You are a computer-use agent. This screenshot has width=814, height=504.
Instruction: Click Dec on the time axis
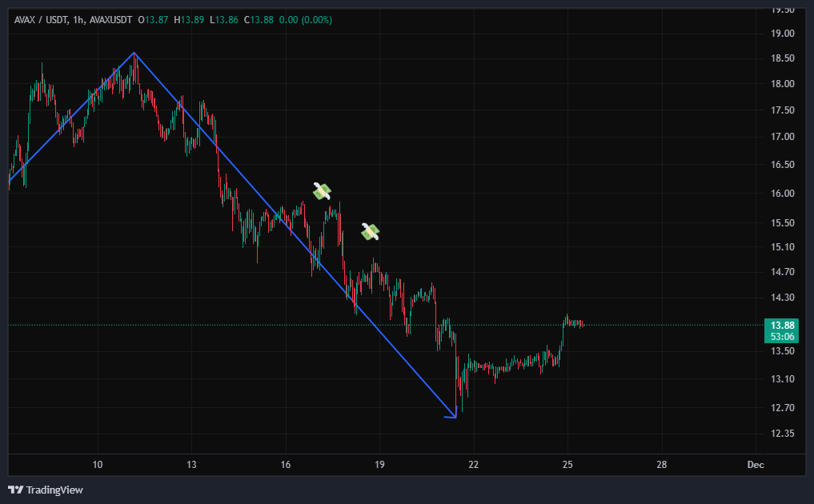[756, 465]
